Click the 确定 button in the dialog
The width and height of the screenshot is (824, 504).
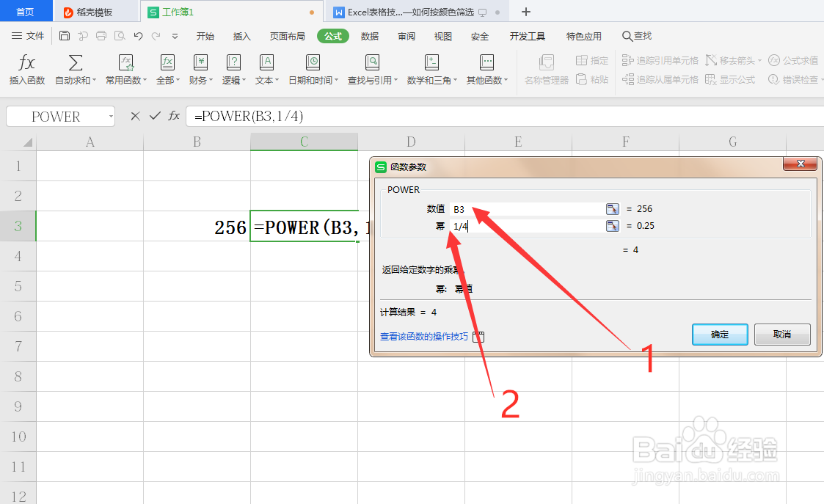tap(720, 335)
